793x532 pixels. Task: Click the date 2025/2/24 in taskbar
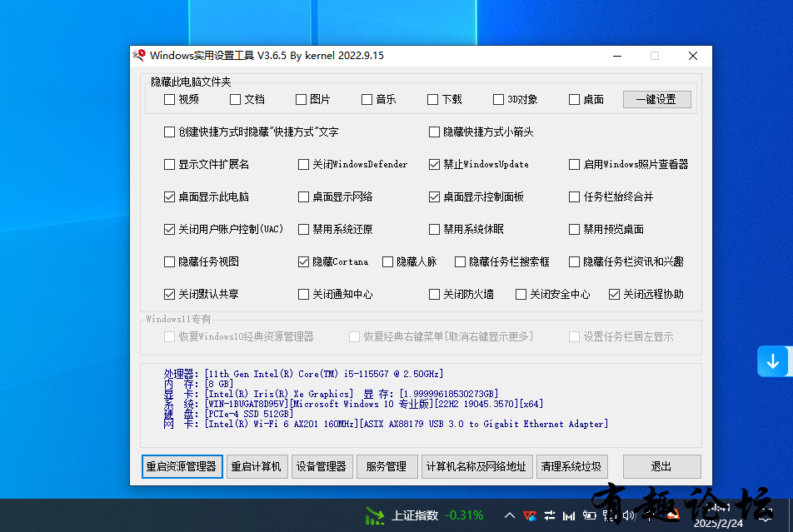[x=718, y=524]
